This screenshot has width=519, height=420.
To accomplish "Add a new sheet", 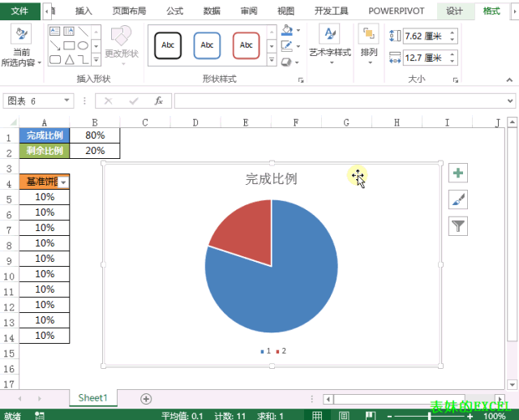I will 146,399.
